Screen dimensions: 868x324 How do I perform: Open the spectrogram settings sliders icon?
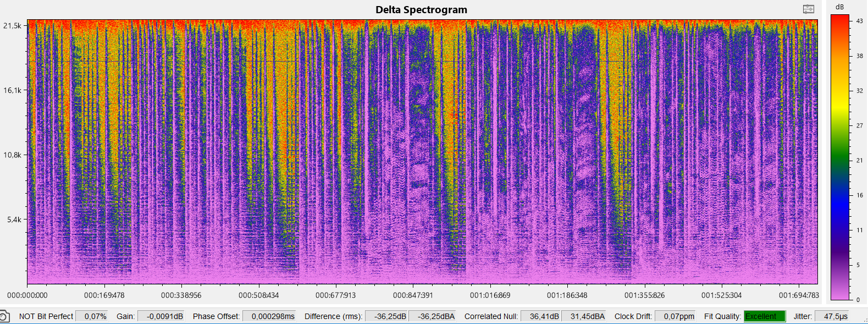pyautogui.click(x=808, y=9)
